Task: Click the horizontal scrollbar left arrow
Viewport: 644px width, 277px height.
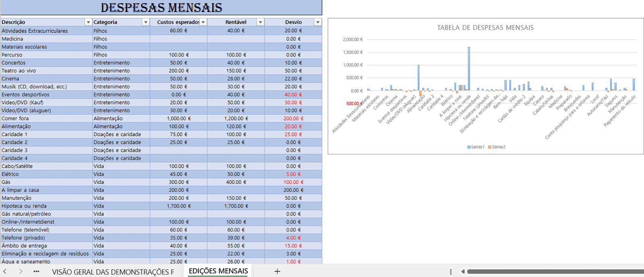Action: tap(462, 272)
